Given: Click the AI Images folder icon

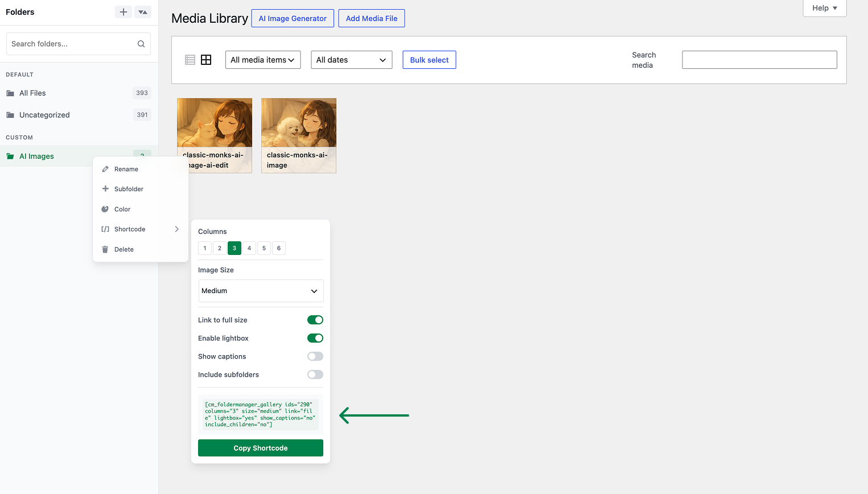Looking at the screenshot, I should click(10, 157).
